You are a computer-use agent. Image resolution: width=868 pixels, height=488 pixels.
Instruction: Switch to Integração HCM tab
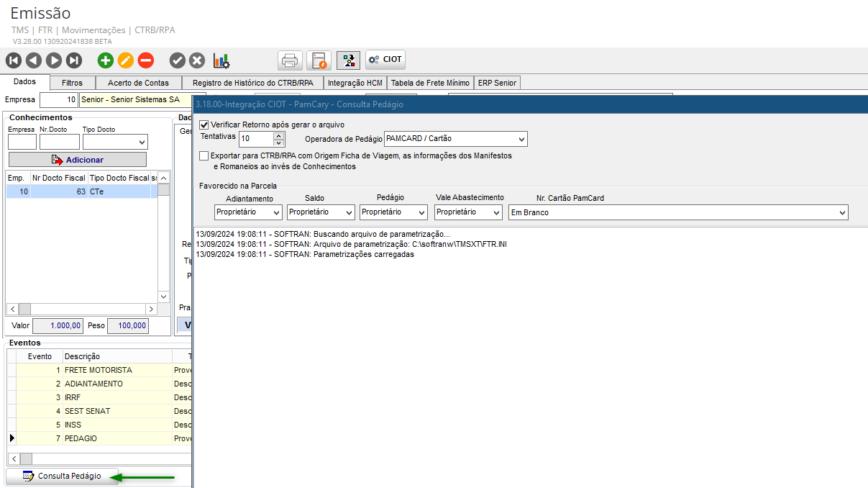coord(355,83)
